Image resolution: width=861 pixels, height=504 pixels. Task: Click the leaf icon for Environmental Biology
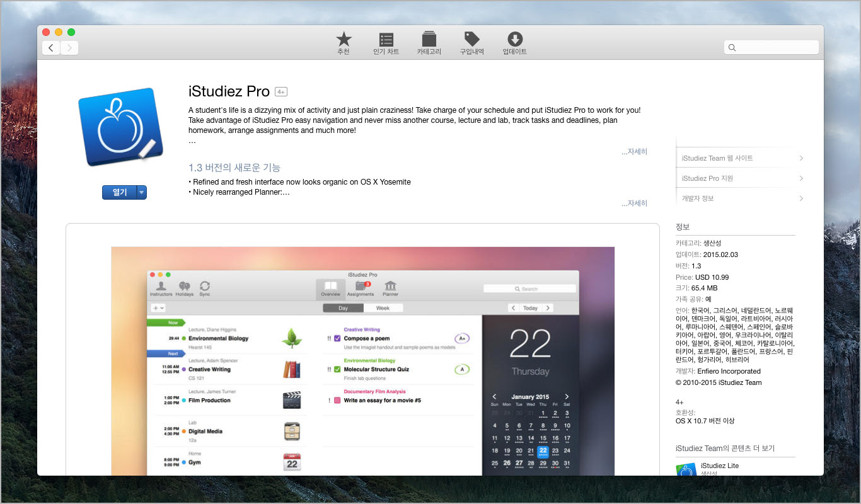click(291, 338)
